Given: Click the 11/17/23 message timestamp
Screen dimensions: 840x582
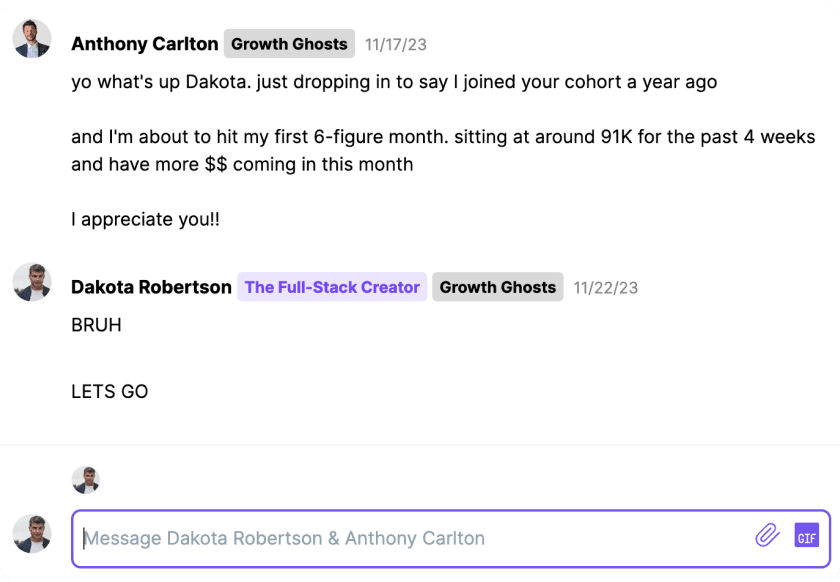Looking at the screenshot, I should 396,44.
